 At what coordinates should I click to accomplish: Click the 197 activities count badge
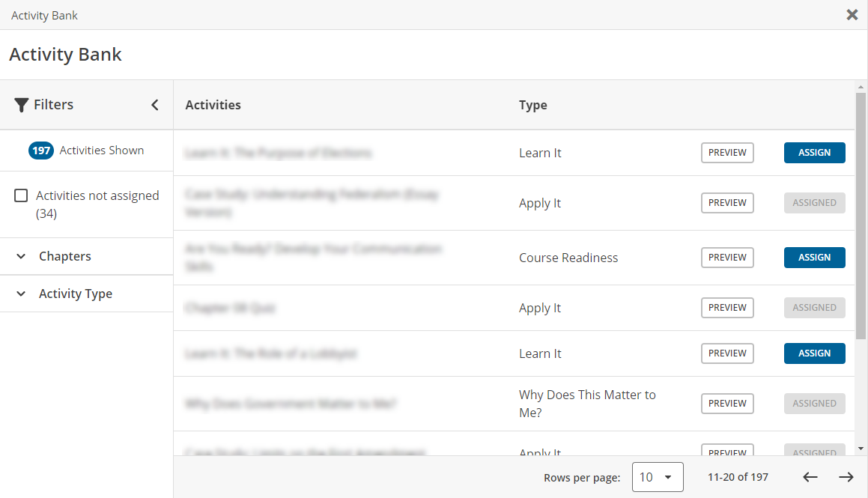pos(41,151)
